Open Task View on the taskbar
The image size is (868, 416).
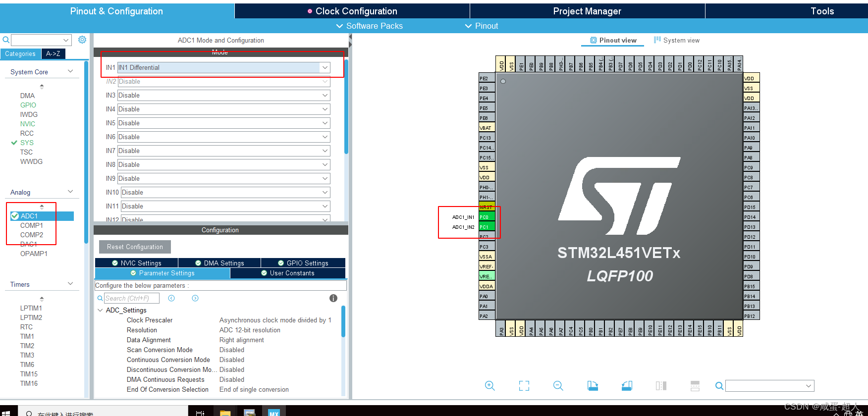(200, 413)
